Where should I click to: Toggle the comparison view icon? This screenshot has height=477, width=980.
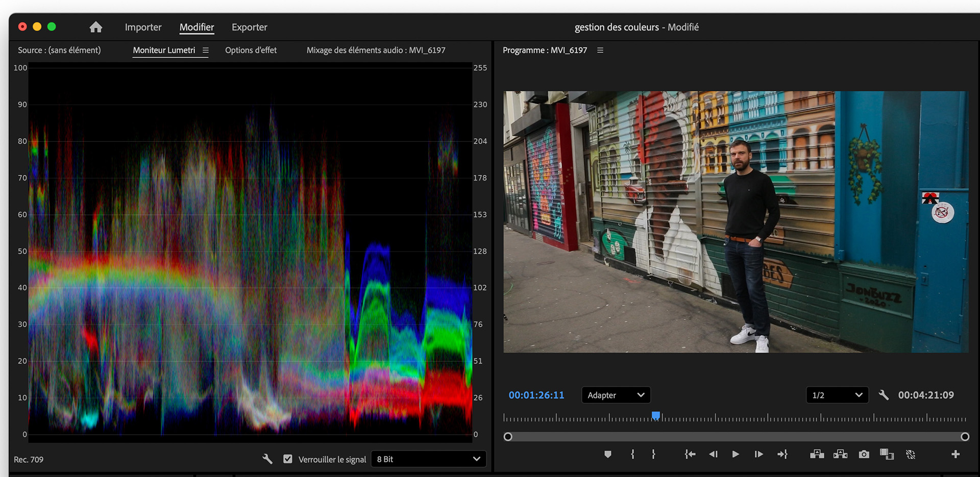tap(887, 454)
